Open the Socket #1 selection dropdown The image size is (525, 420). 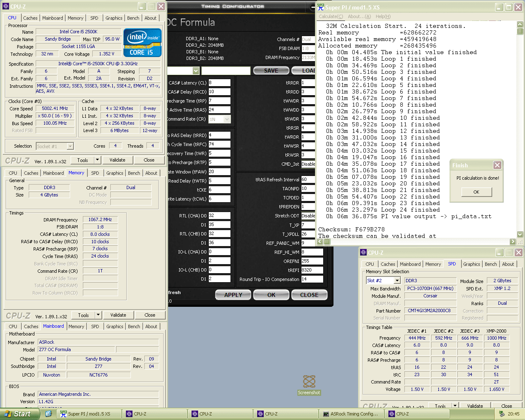coord(55,146)
